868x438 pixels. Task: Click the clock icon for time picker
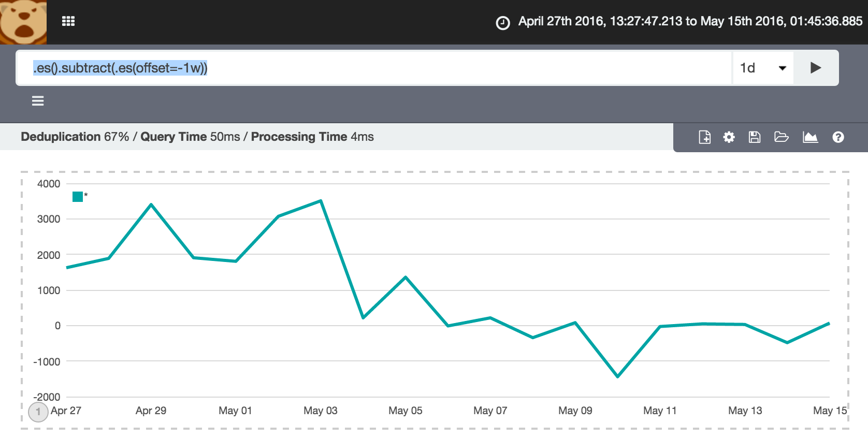pyautogui.click(x=502, y=23)
